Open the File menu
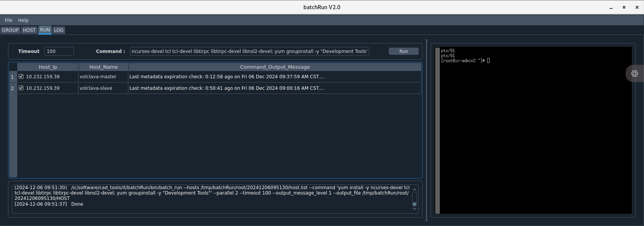 [x=8, y=20]
